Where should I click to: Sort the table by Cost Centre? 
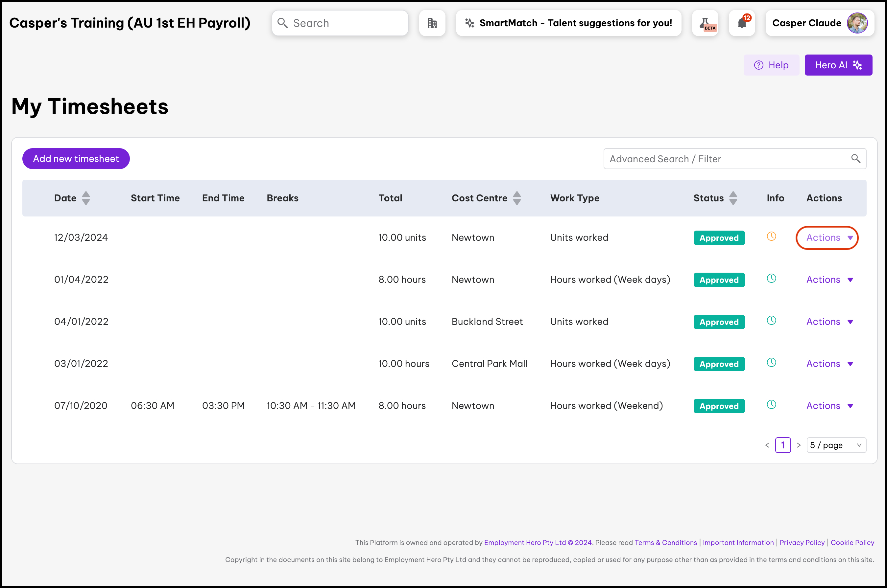[517, 198]
